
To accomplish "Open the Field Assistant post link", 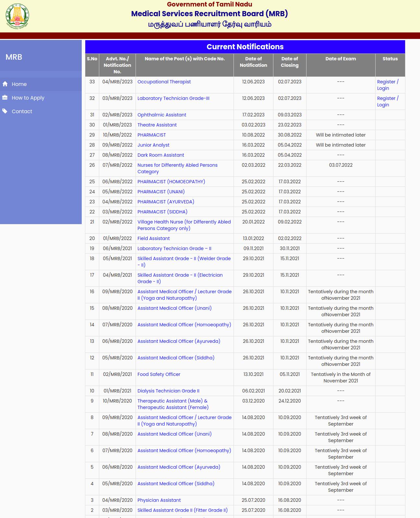I will pos(153,238).
